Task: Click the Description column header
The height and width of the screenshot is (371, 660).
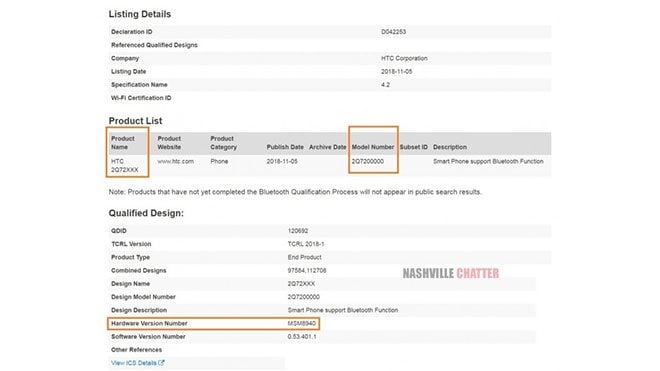Action: (x=450, y=147)
